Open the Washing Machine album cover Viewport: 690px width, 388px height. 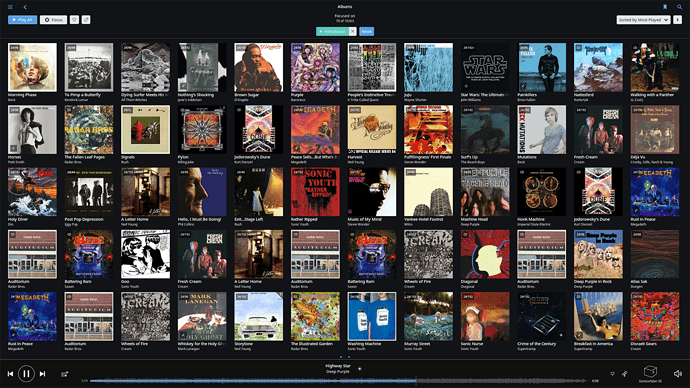(x=372, y=317)
